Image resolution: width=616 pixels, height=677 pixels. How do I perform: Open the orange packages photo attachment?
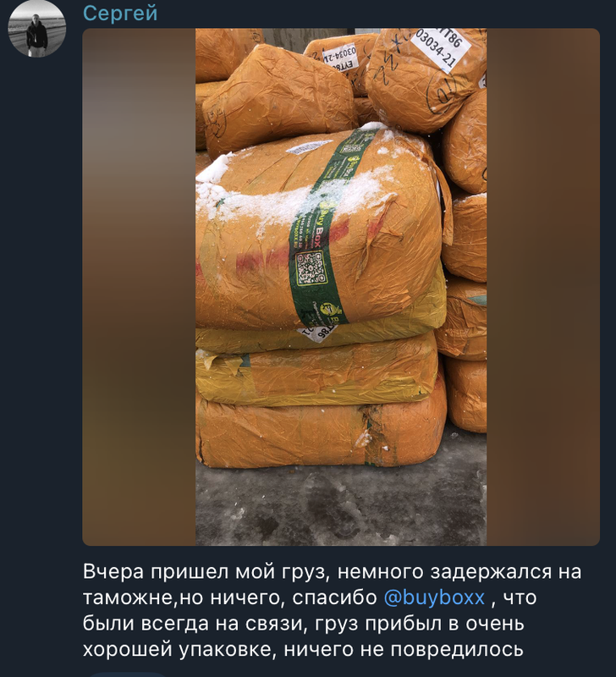tap(341, 287)
